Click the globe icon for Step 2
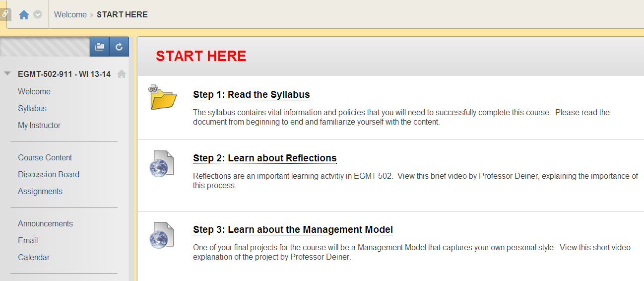Image resolution: width=644 pixels, height=281 pixels. coord(162,164)
